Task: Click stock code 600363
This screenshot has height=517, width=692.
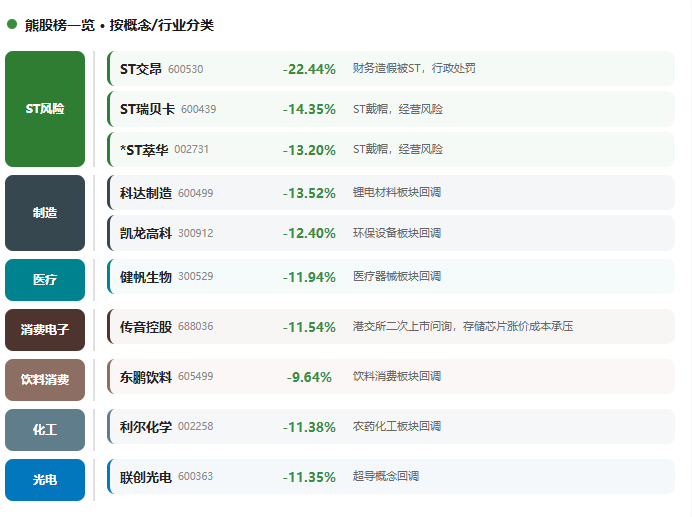Action: pos(196,476)
